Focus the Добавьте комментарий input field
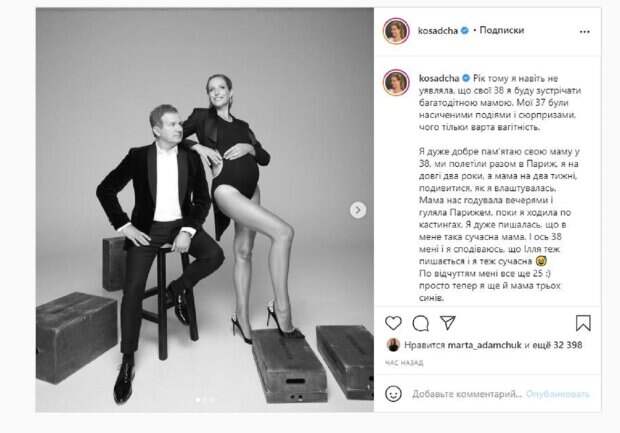 (x=467, y=394)
